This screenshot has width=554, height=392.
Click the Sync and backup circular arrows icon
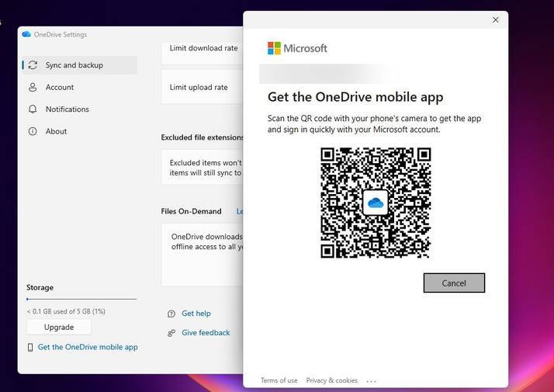pyautogui.click(x=33, y=65)
